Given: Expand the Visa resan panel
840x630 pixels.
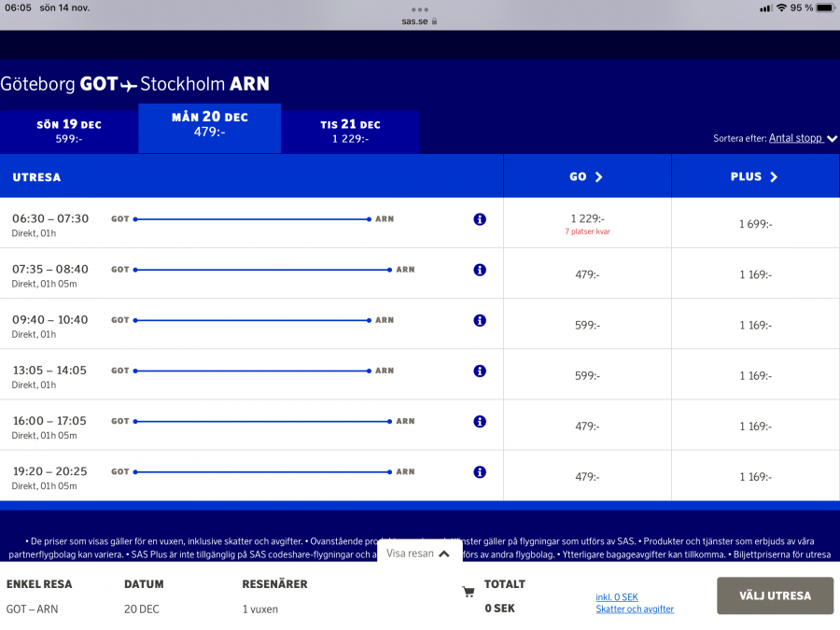Looking at the screenshot, I should tap(419, 553).
